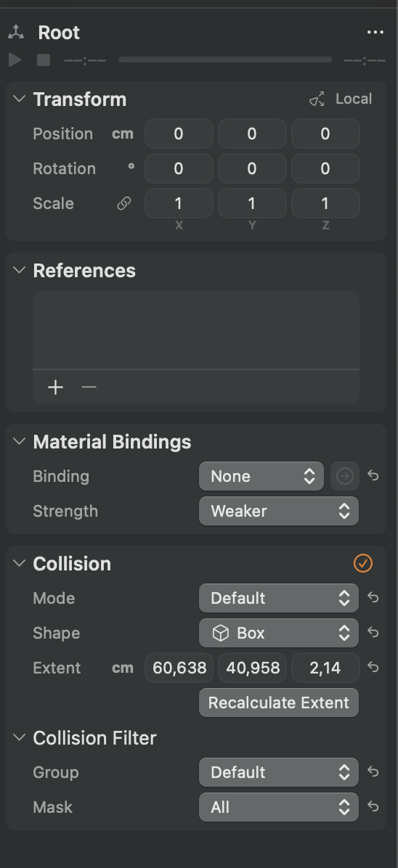Add a reference with plus icon
The image size is (398, 868).
click(x=55, y=387)
